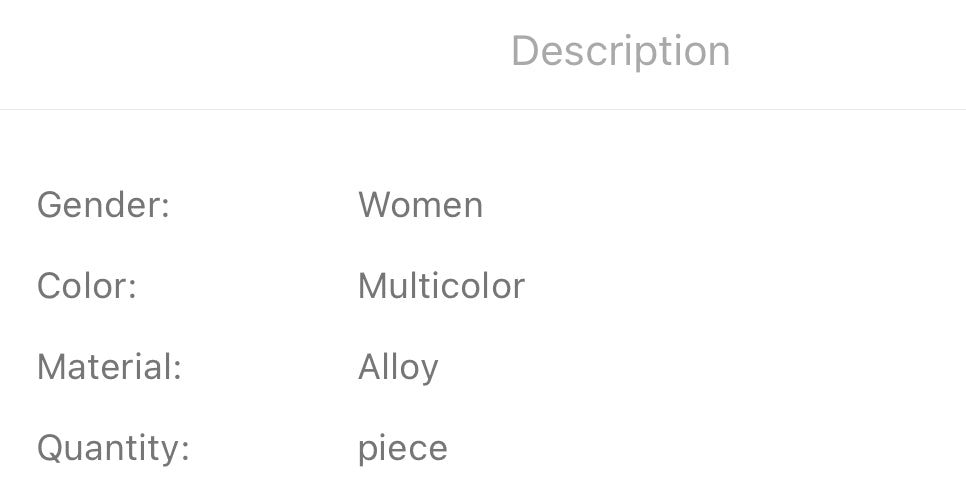Select the Gender label
Screen dimensions: 966x496
point(103,206)
